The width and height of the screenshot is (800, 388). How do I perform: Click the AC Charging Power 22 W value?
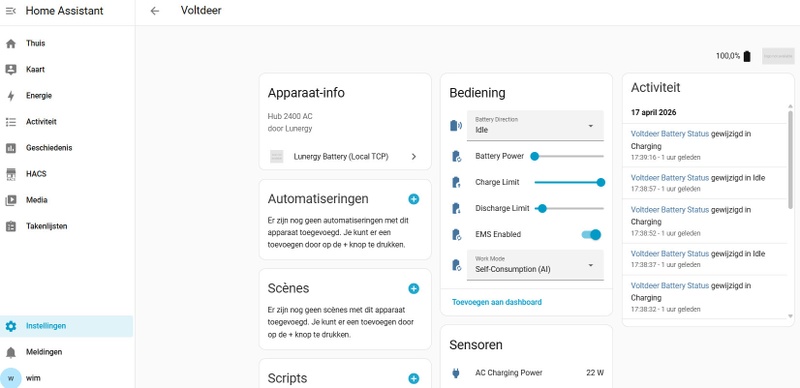tap(595, 373)
